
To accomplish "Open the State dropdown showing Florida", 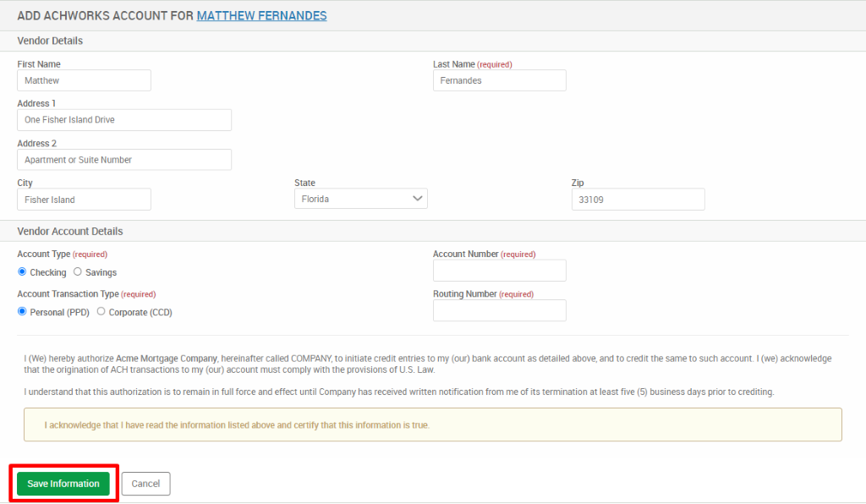I will 360,198.
